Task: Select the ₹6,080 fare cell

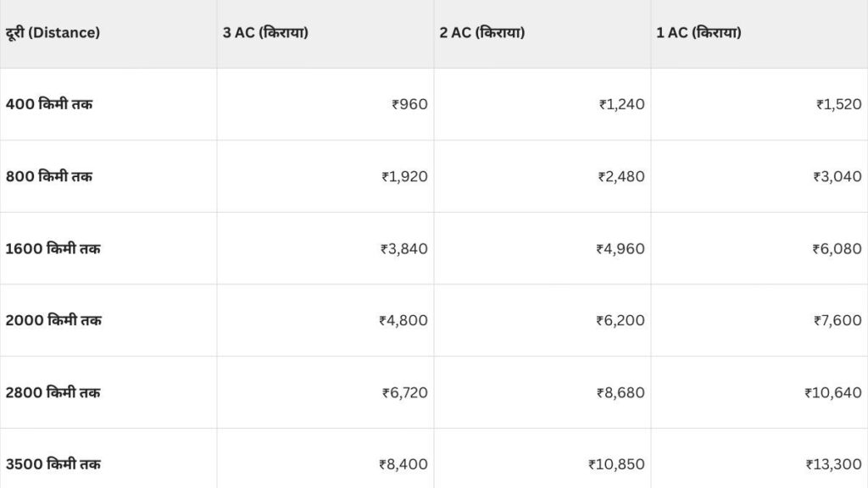Action: [838, 249]
